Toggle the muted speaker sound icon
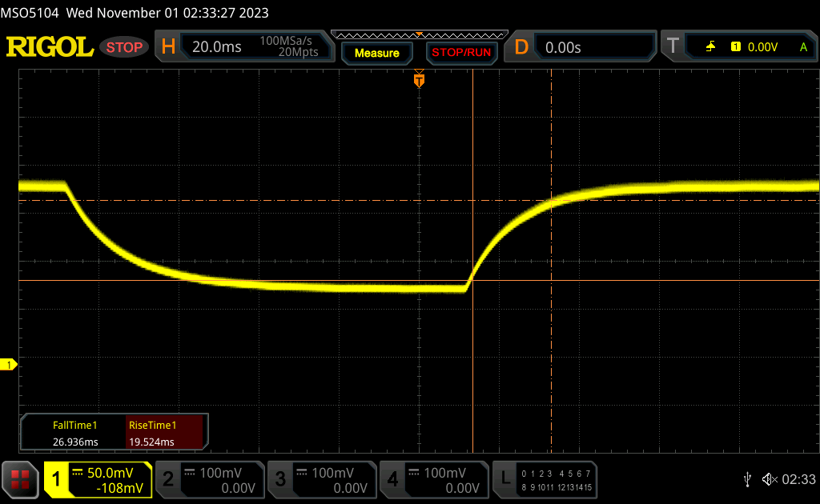Image resolution: width=820 pixels, height=504 pixels. coord(770,479)
